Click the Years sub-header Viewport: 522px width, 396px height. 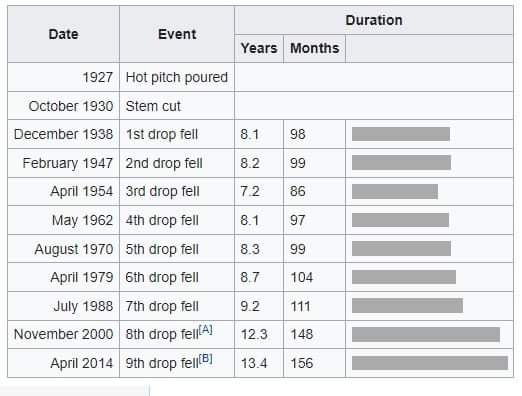259,48
